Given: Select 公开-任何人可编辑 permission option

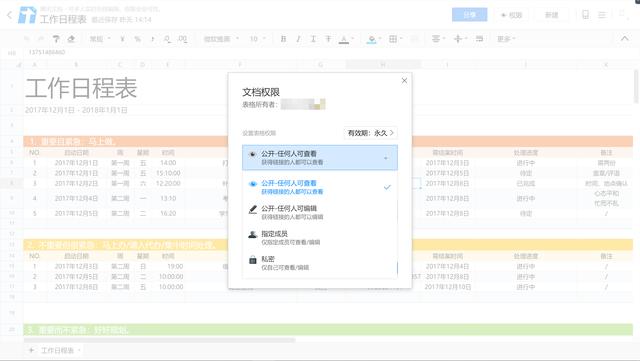Looking at the screenshot, I should pyautogui.click(x=320, y=212).
